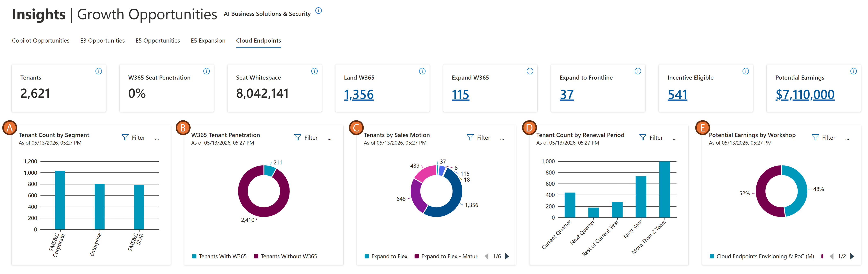This screenshot has width=868, height=274.
Task: Open the $7,110,000 Potential Earnings link
Action: pyautogui.click(x=805, y=94)
